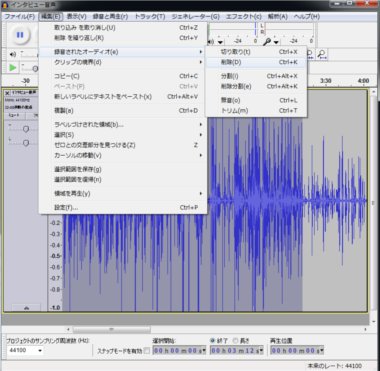Open the 解析(A) menu
The width and height of the screenshot is (380, 371).
pyautogui.click(x=278, y=16)
